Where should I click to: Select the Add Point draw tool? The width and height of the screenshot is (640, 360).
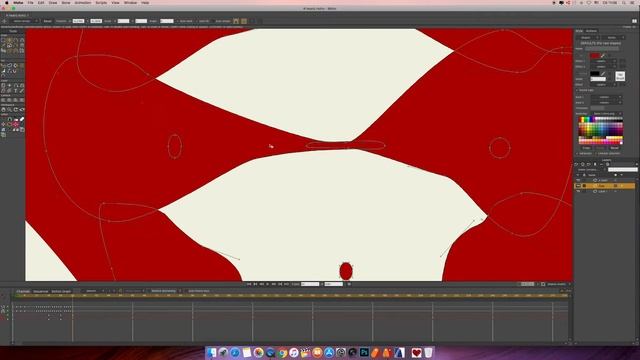point(16,40)
